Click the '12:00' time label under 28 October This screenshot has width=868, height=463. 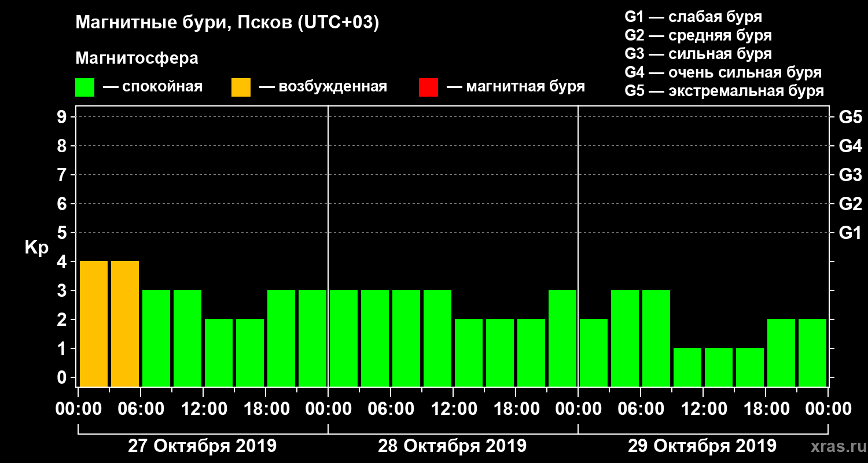coord(453,409)
